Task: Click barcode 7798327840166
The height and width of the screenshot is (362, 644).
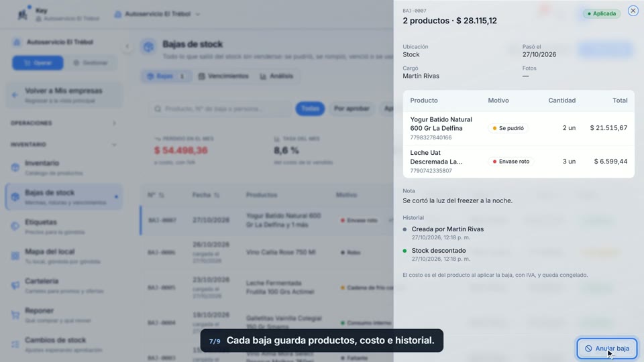Action: pos(431,137)
